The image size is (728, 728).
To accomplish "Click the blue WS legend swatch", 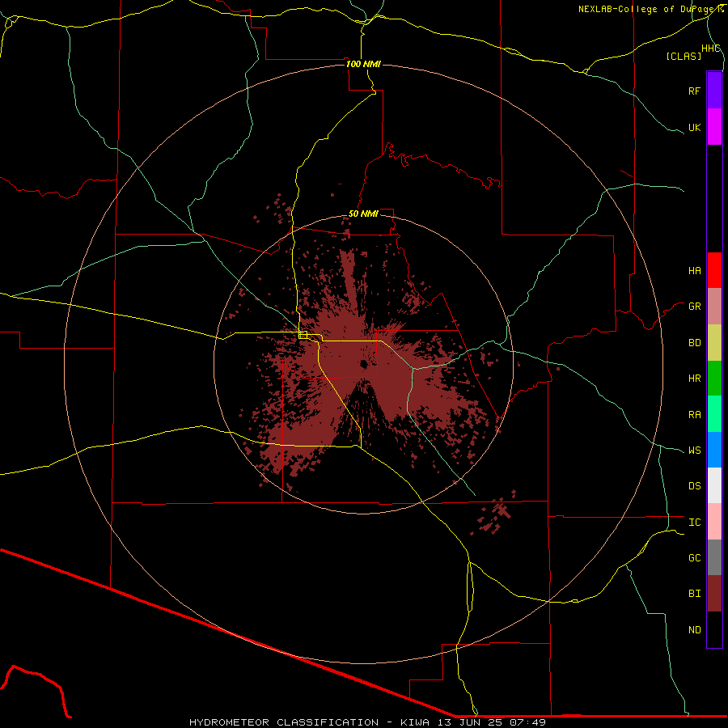I will coord(714,450).
